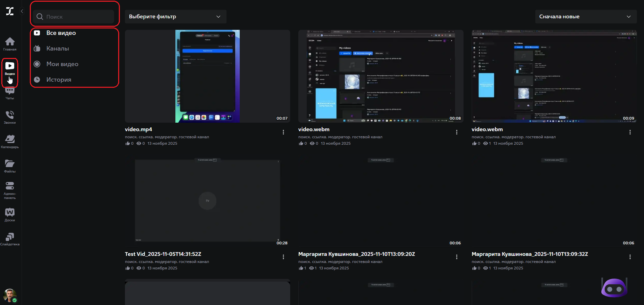Switch to the История section
Image resolution: width=644 pixels, height=305 pixels.
pos(59,79)
